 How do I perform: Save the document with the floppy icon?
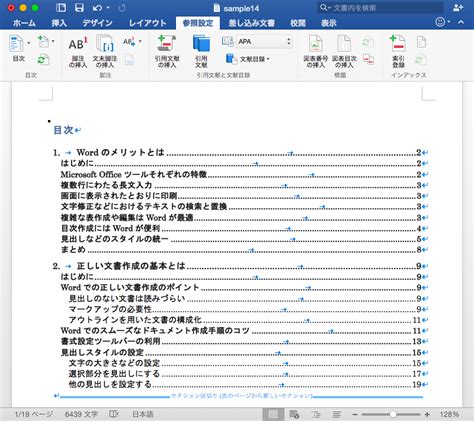click(79, 8)
